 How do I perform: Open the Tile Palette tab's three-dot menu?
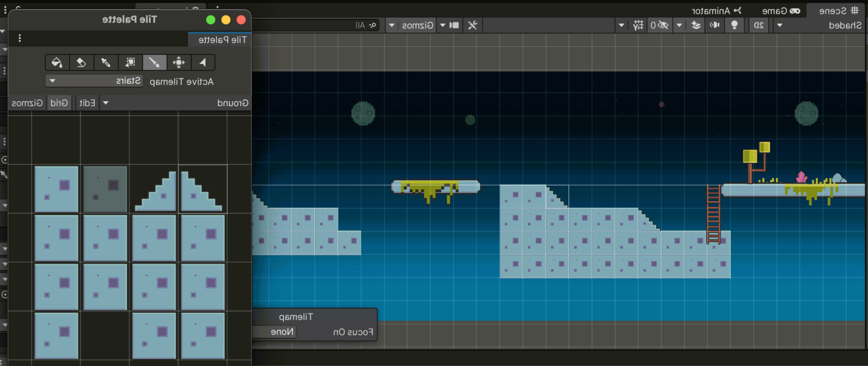click(x=20, y=38)
